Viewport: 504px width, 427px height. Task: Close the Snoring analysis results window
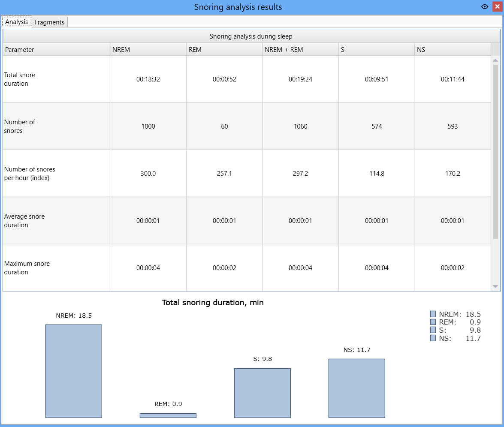(497, 7)
